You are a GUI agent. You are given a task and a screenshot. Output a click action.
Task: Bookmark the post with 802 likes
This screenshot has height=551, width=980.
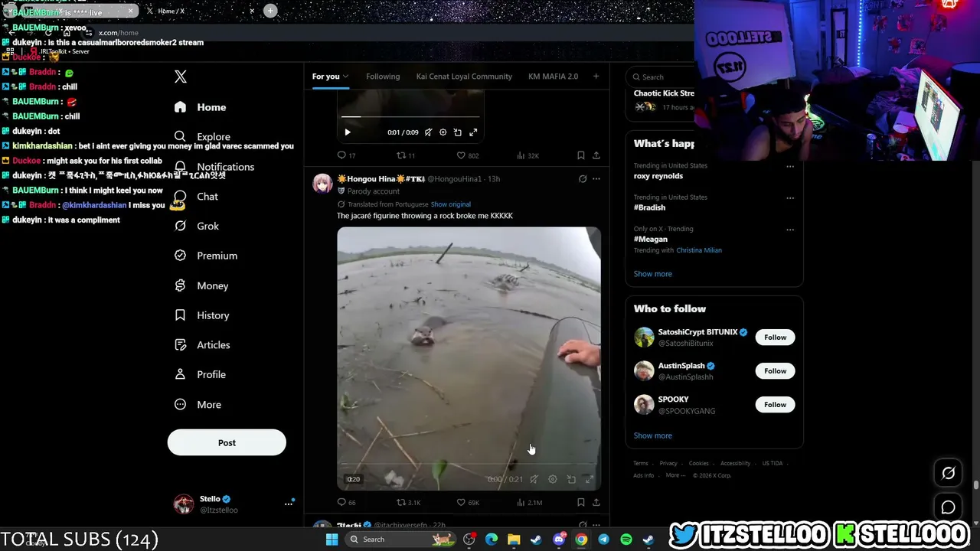(x=581, y=155)
